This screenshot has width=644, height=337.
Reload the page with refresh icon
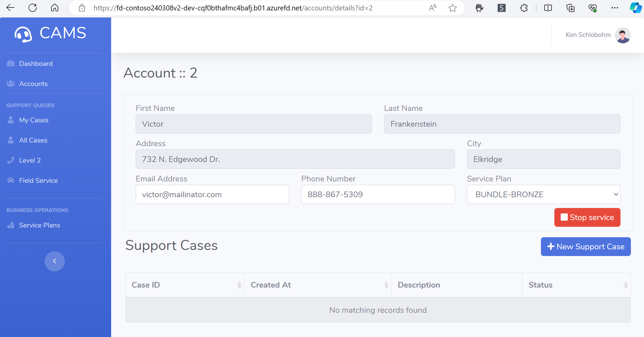pos(33,8)
